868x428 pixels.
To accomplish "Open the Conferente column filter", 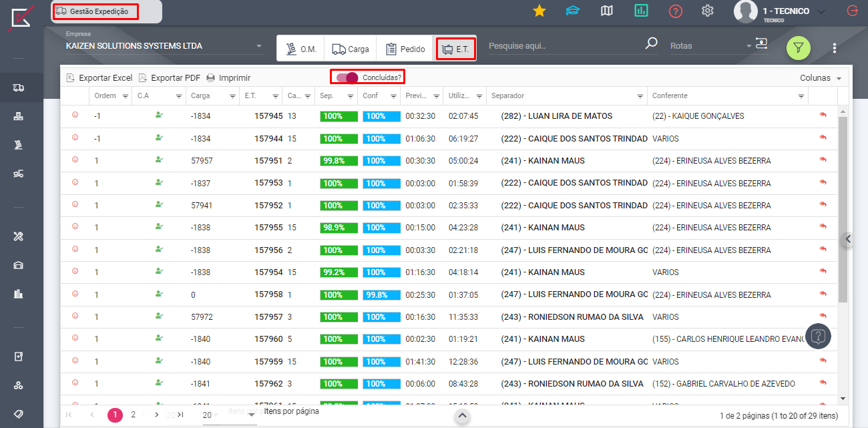I will click(x=801, y=96).
